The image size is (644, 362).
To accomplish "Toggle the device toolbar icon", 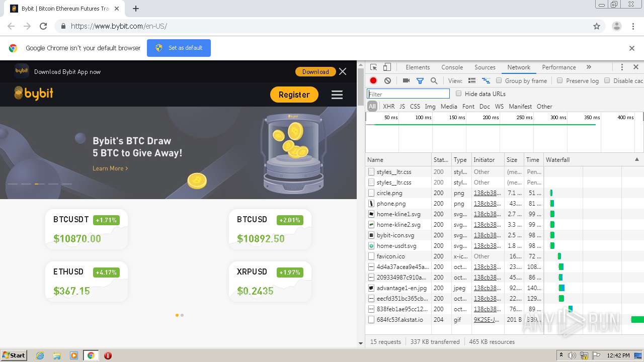I will 387,67.
